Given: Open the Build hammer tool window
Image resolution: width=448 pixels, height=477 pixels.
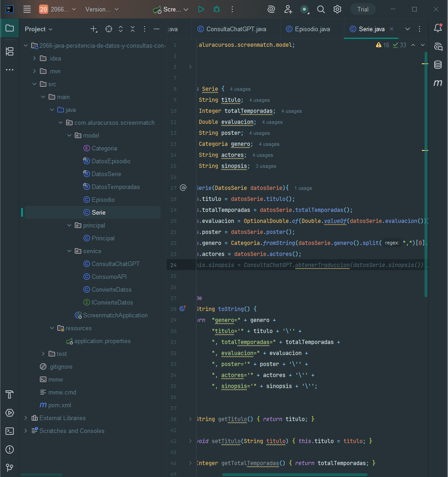Looking at the screenshot, I should pos(10,394).
